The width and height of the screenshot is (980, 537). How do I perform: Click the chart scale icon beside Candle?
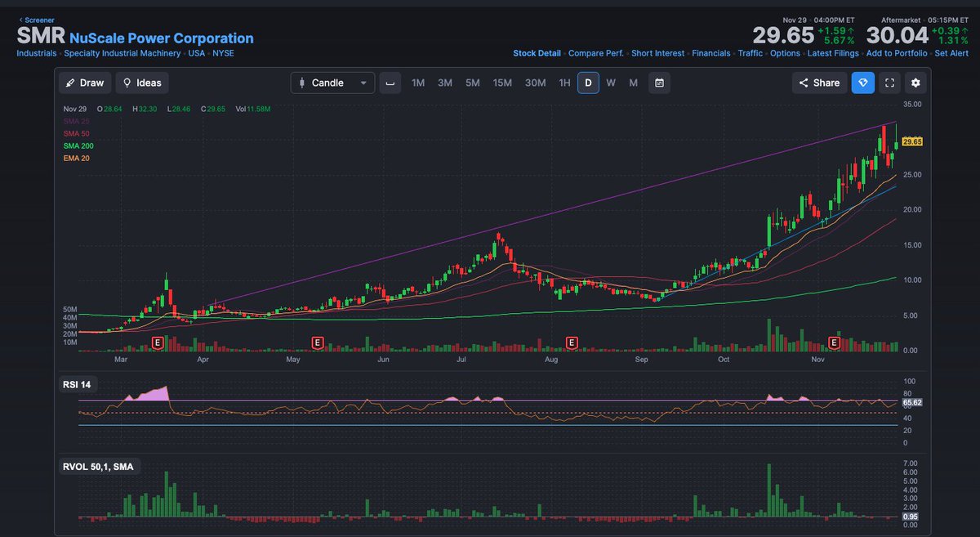(x=390, y=83)
